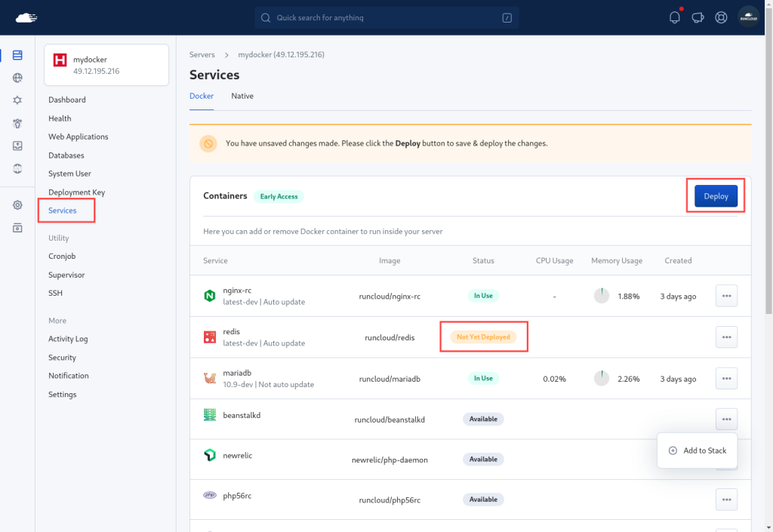
Task: Switch to the Native tab
Action: [x=242, y=96]
